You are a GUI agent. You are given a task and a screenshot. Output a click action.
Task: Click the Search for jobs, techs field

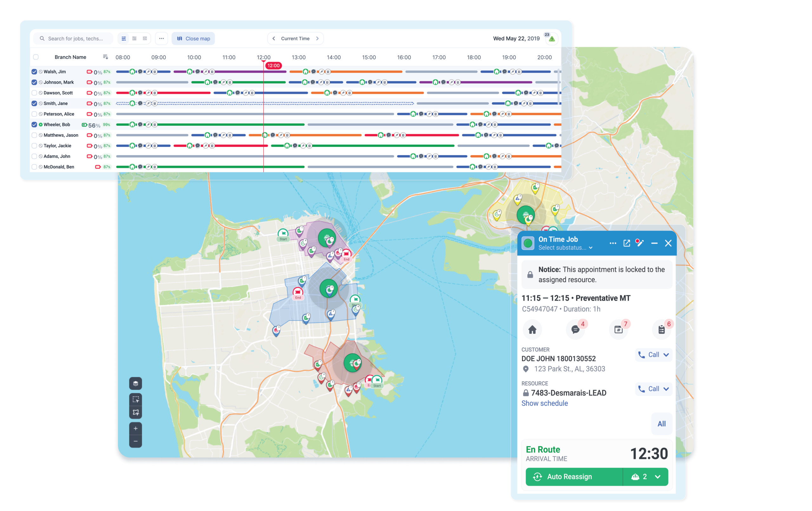[75, 38]
